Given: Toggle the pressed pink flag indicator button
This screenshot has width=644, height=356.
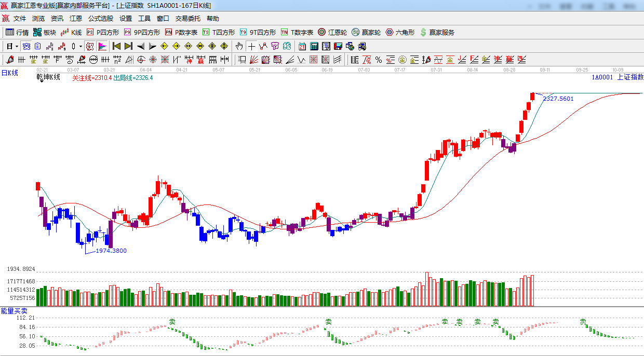Looking at the screenshot, I should tap(102, 46).
